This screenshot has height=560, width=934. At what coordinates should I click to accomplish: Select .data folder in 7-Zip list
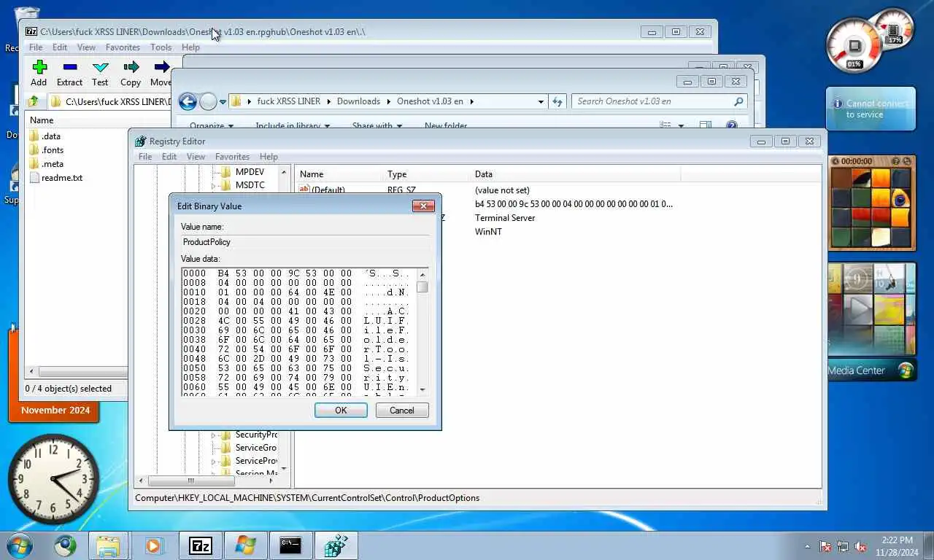click(51, 136)
